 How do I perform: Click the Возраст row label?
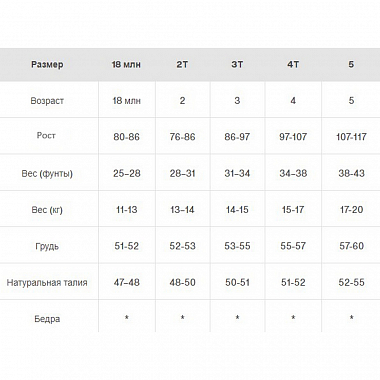[x=47, y=101]
